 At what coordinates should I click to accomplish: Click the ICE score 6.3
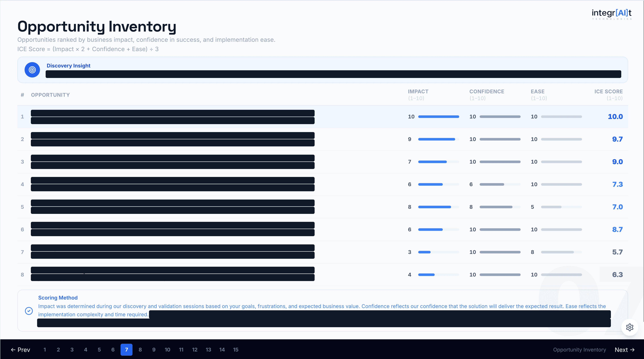tap(617, 275)
